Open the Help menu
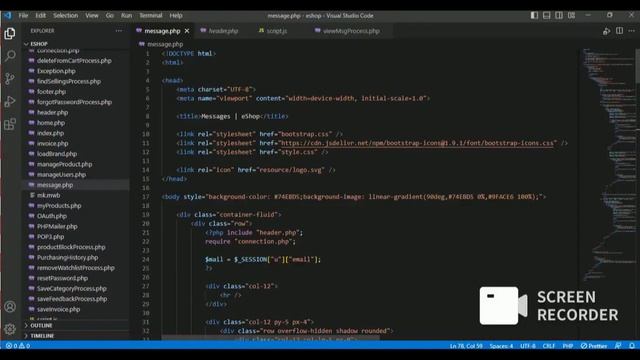 pos(176,16)
